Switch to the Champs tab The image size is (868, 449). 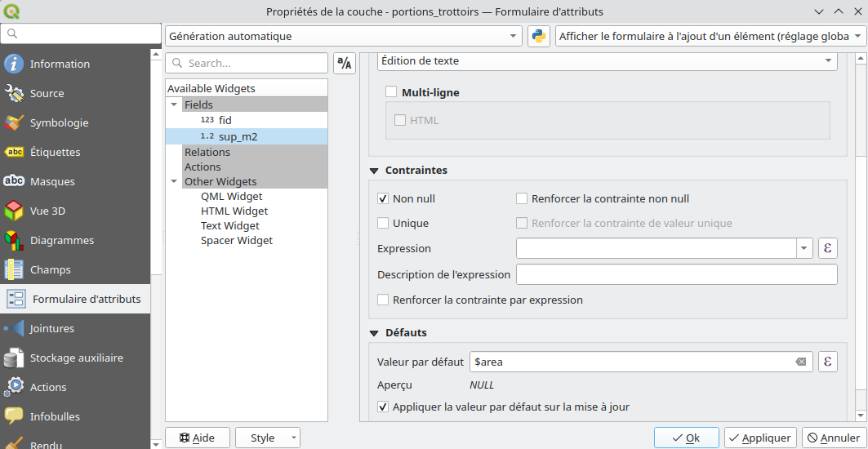(x=50, y=269)
